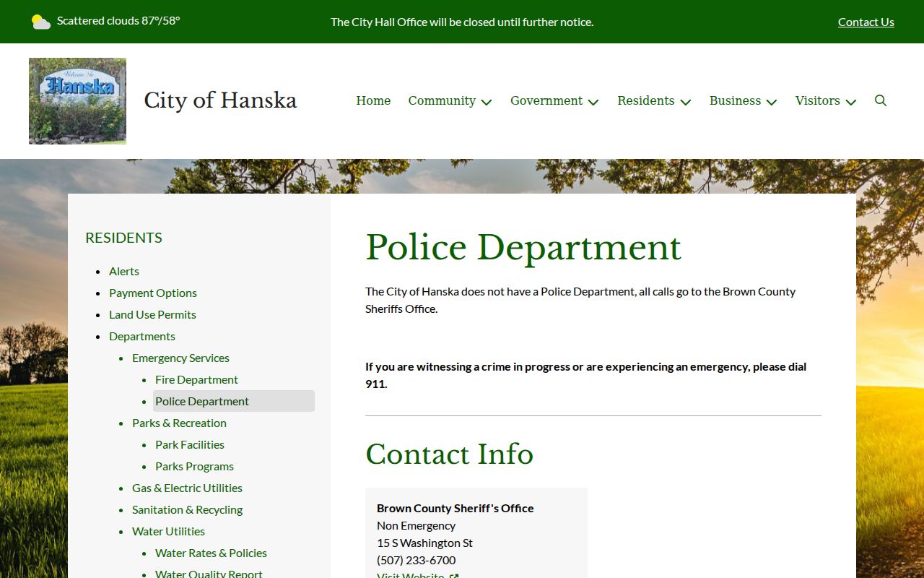
Task: Open Gas & Electric Utilities page
Action: tap(187, 488)
